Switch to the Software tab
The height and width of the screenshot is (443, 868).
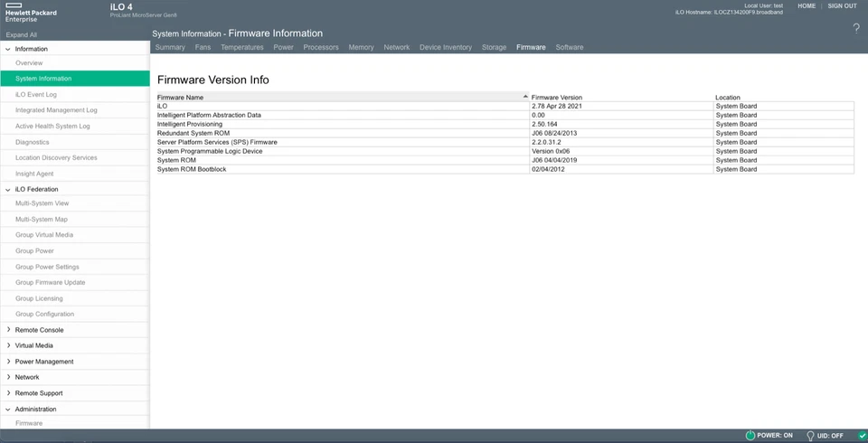point(570,48)
